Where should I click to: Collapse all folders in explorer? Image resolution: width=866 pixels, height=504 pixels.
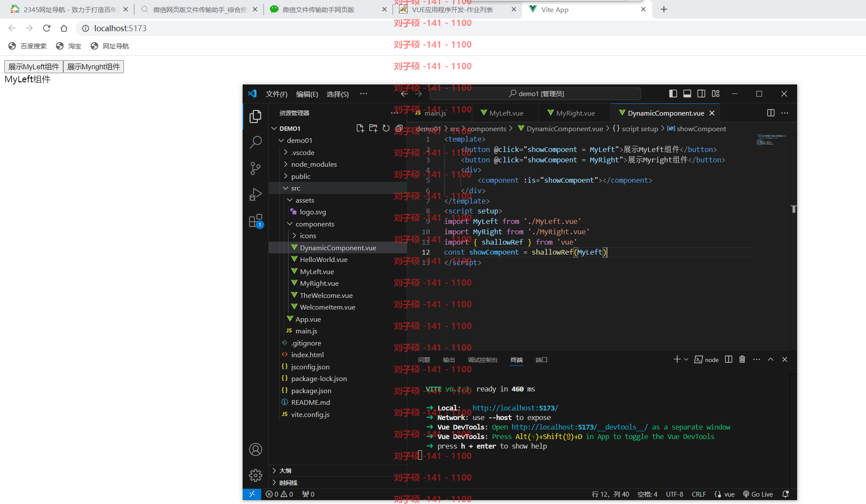(x=399, y=128)
